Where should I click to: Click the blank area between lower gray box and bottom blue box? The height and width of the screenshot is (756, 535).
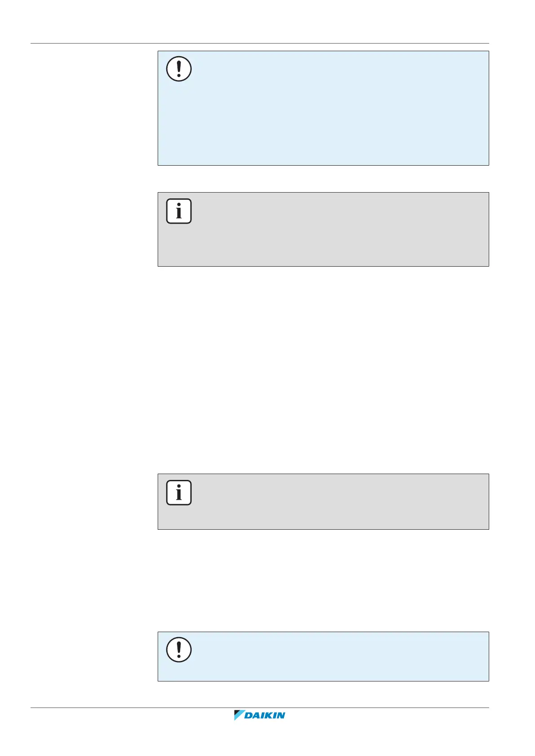pos(323,580)
